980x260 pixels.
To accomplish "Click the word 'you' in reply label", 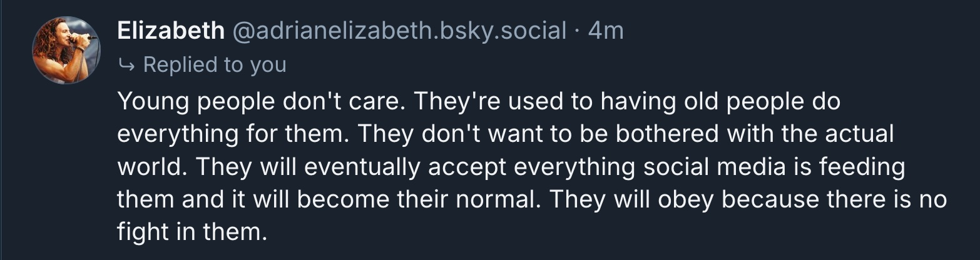I will 268,64.
